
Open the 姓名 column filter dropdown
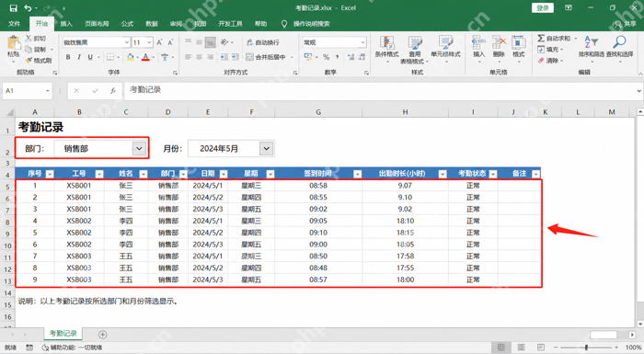[144, 174]
